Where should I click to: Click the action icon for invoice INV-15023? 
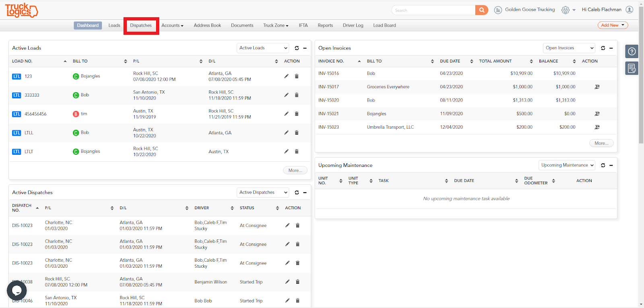[x=597, y=127]
